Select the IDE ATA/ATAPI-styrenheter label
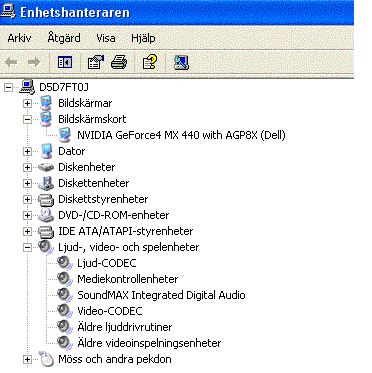Screen dimensions: 372x373 pos(126,231)
